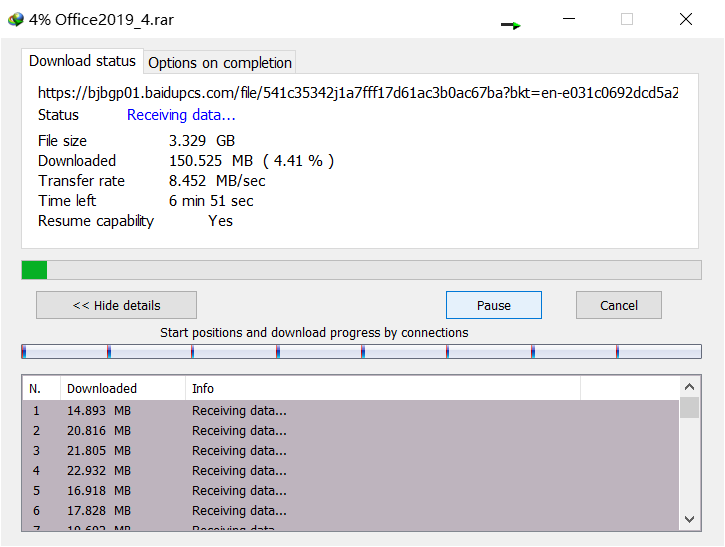The height and width of the screenshot is (547, 725).
Task: Select the Download status tab
Action: coord(82,61)
